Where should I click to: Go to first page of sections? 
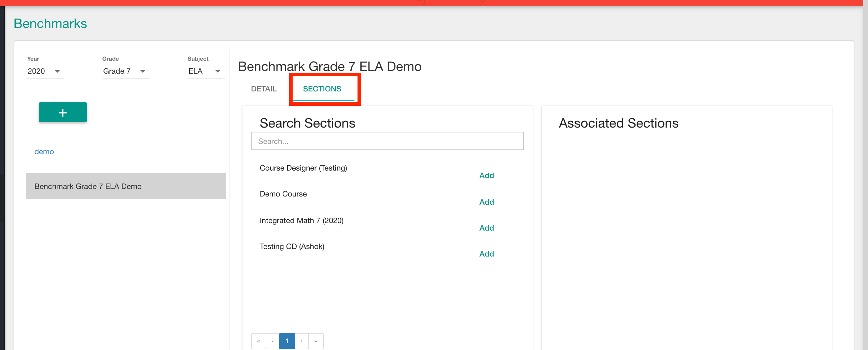tap(259, 341)
